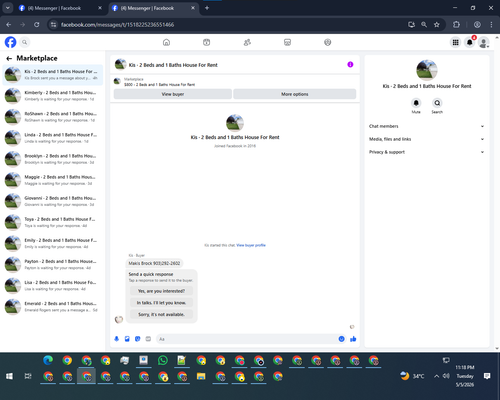The image size is (500, 400).
Task: Send a thumbs up like
Action: tap(353, 339)
